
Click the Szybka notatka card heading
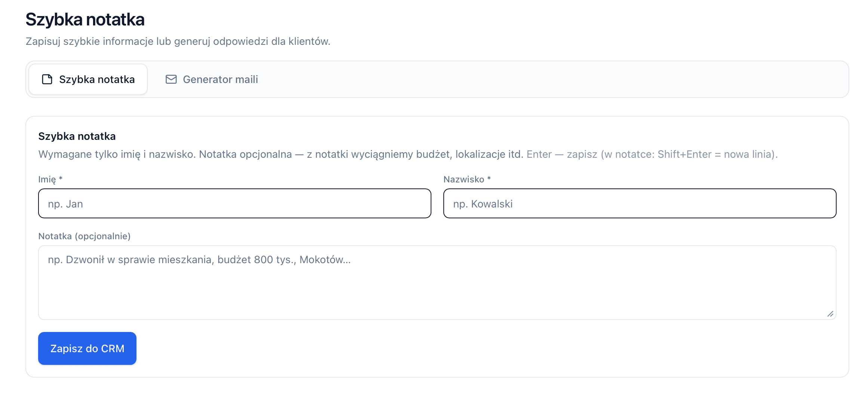pos(77,136)
